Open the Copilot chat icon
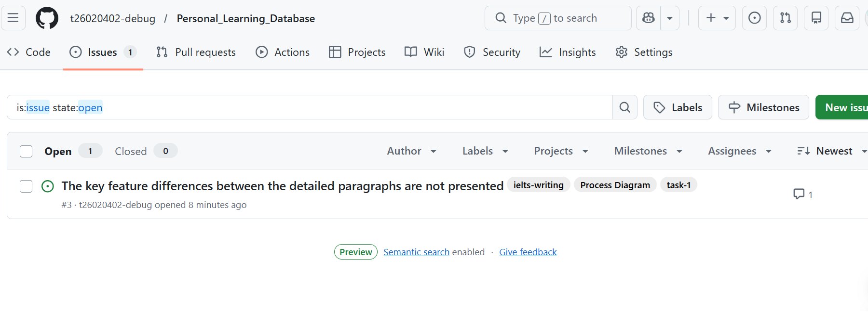 (649, 18)
